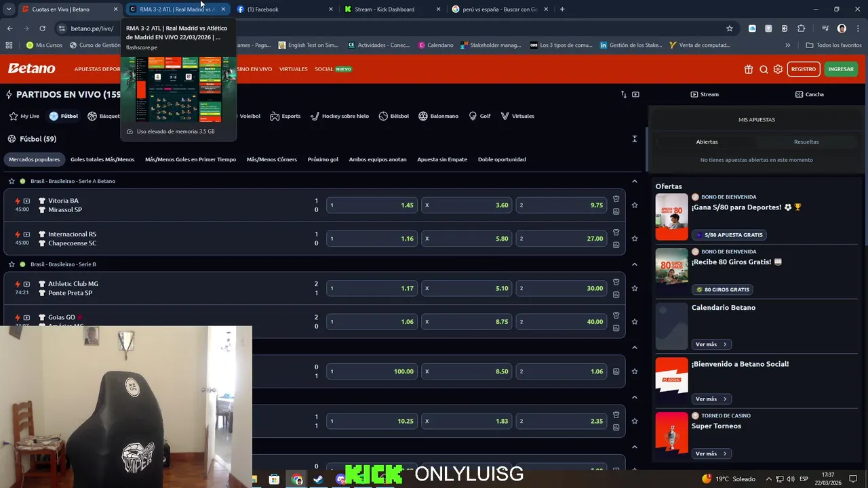This screenshot has width=868, height=488.
Task: Open the Stream view tab
Action: pyautogui.click(x=704, y=94)
